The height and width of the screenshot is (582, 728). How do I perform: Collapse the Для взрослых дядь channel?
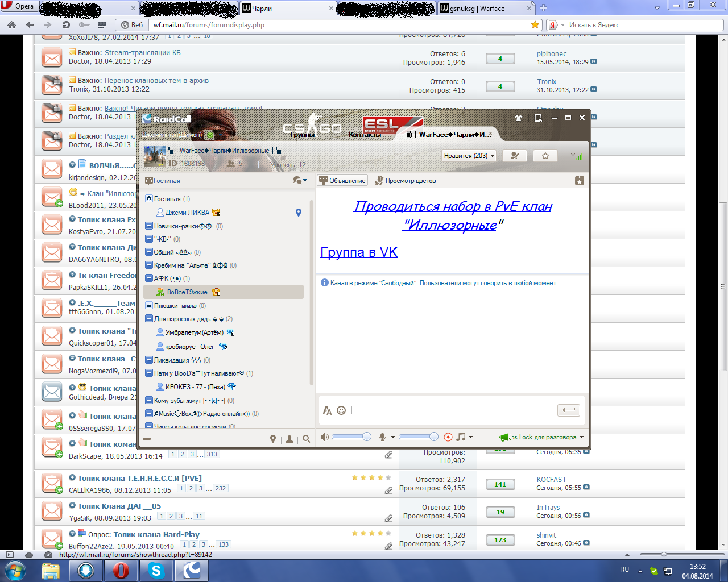[x=149, y=318]
